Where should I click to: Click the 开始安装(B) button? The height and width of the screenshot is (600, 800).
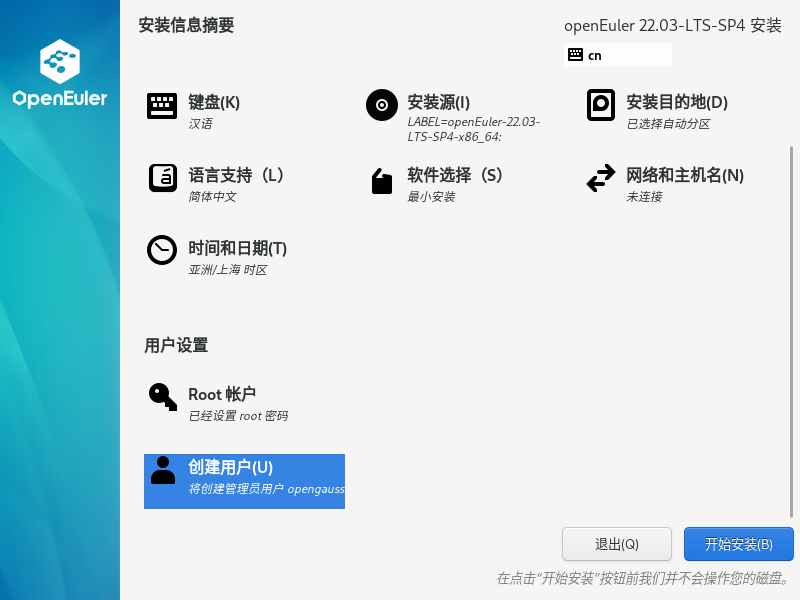[739, 544]
